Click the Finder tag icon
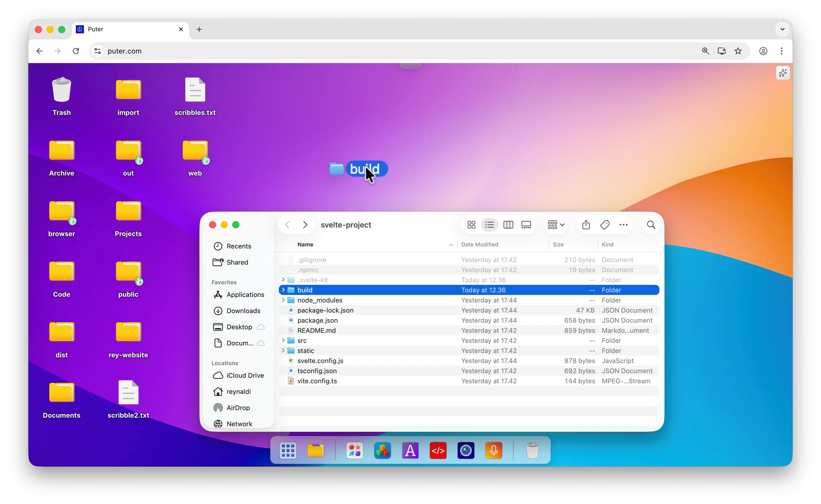Image resolution: width=821 pixels, height=504 pixels. (604, 225)
